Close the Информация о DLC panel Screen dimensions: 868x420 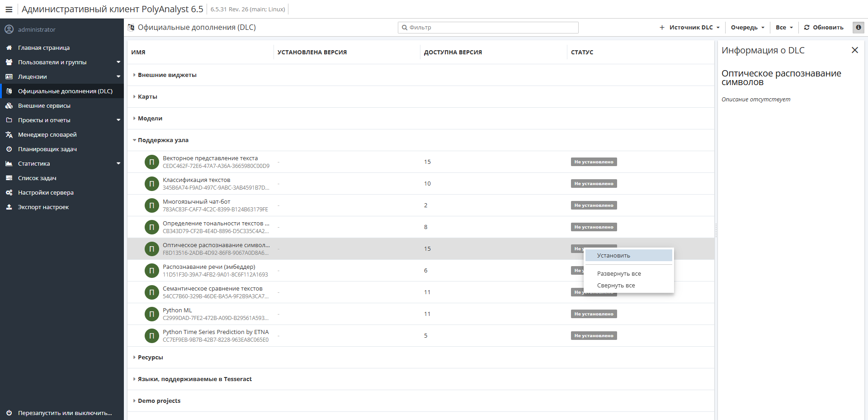click(854, 50)
